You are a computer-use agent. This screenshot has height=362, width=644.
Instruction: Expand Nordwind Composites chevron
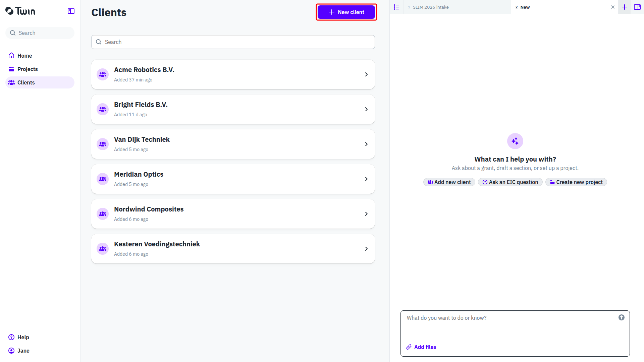coord(366,214)
